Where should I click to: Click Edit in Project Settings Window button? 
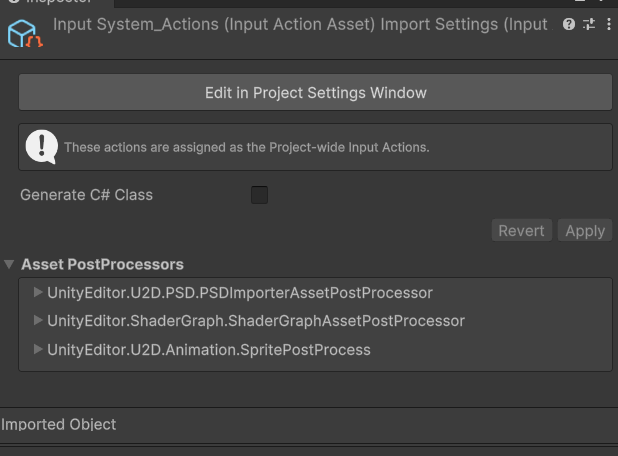click(315, 93)
